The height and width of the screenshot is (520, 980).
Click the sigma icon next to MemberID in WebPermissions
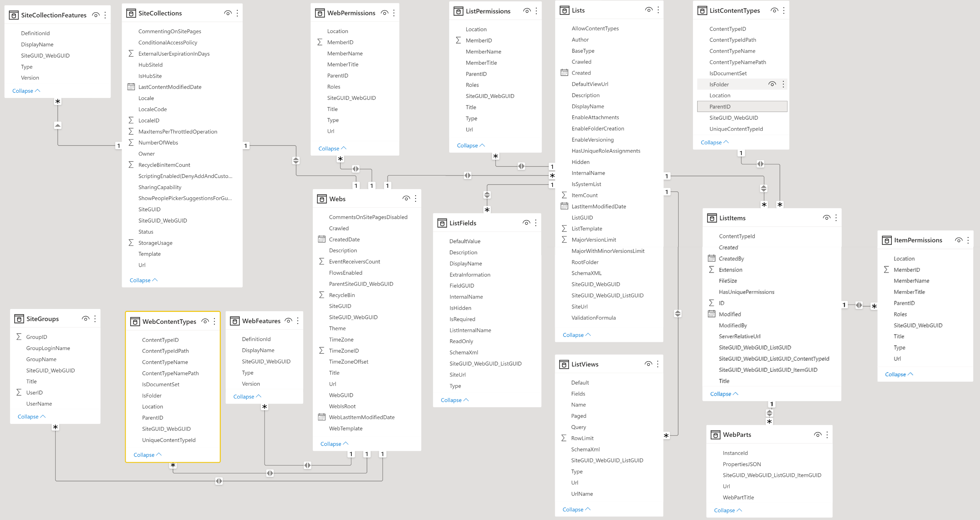(320, 42)
